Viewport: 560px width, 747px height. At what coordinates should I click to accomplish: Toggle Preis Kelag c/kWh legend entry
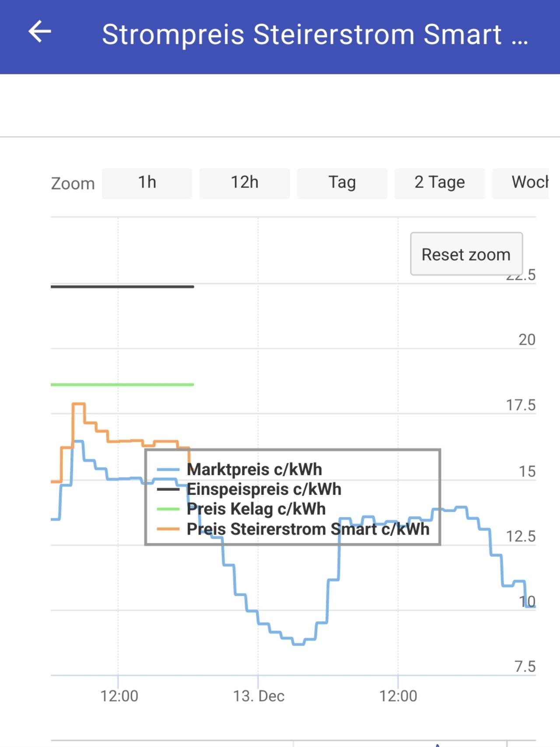(256, 509)
